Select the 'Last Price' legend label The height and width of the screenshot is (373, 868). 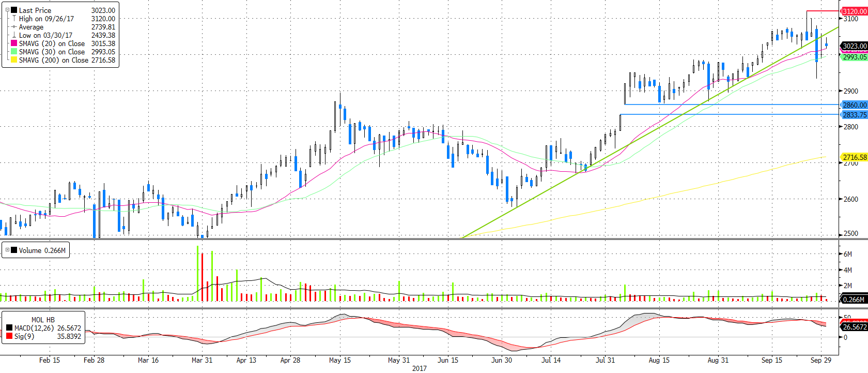tap(35, 10)
